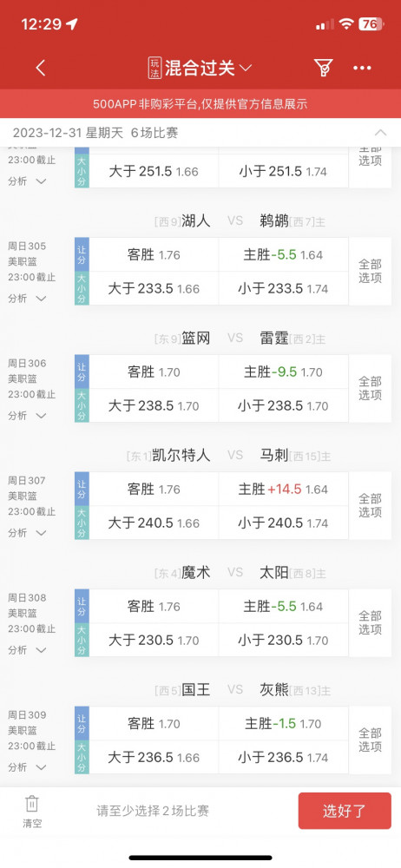
Task: Collapse the 2023-12-31 match list
Action: [380, 133]
